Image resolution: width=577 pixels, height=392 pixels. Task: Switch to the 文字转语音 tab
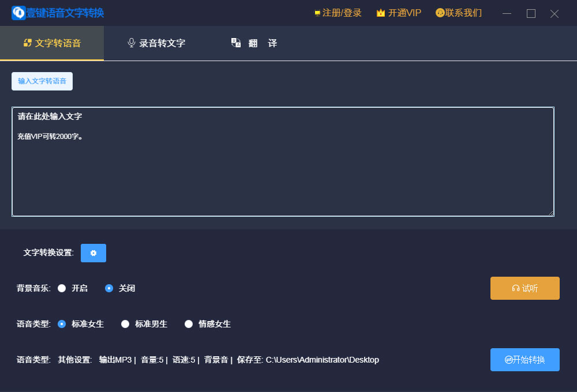pos(52,43)
